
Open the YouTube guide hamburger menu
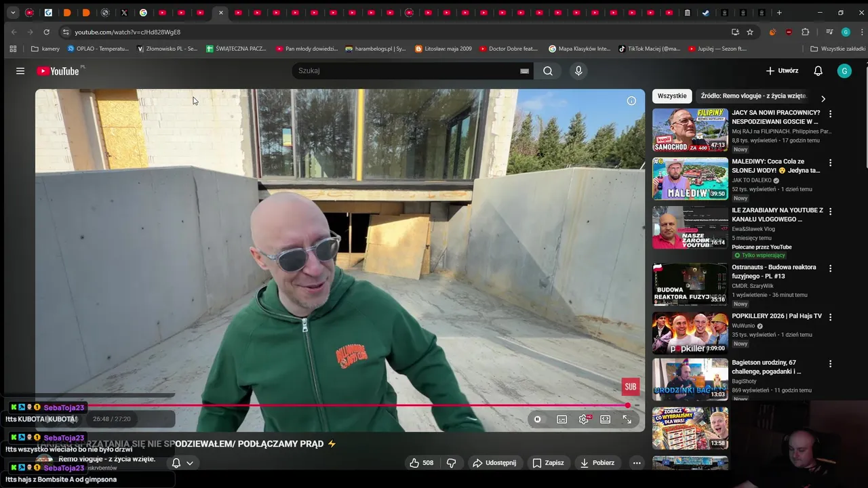(x=20, y=70)
